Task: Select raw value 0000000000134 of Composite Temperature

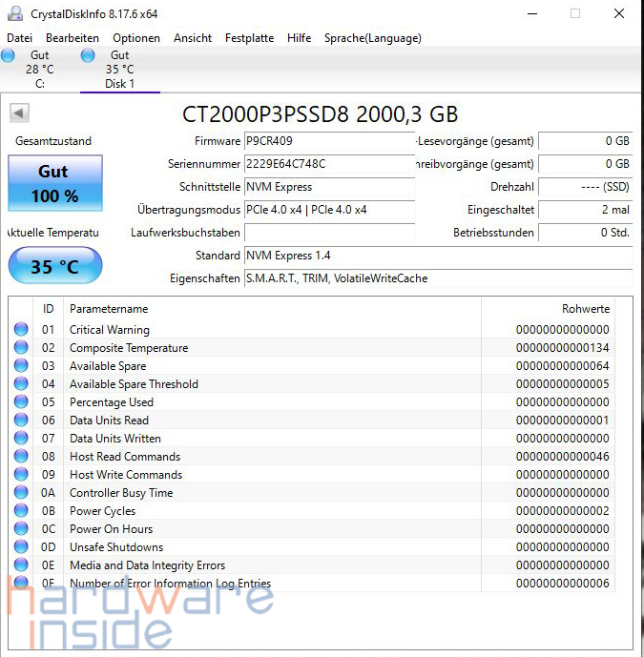Action: [562, 348]
